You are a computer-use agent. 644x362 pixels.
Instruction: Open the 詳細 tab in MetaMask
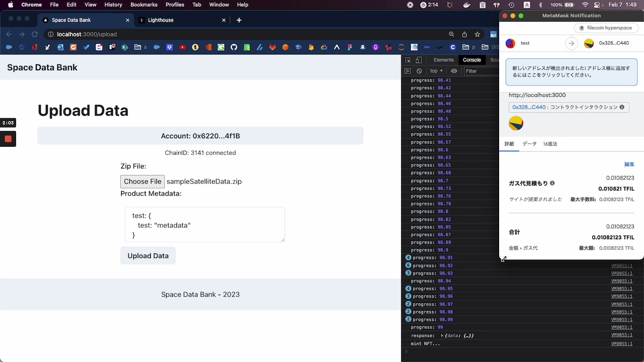509,144
